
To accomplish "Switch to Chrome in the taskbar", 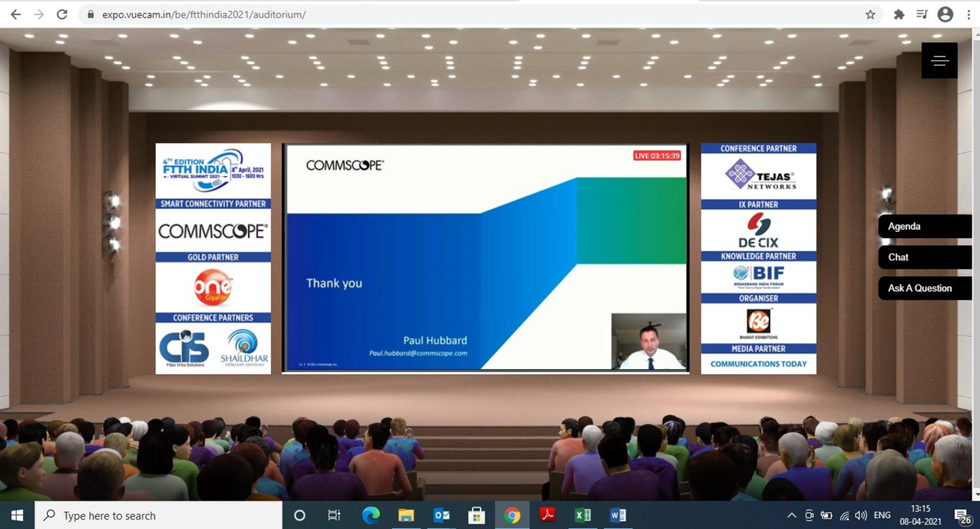I will point(512,515).
